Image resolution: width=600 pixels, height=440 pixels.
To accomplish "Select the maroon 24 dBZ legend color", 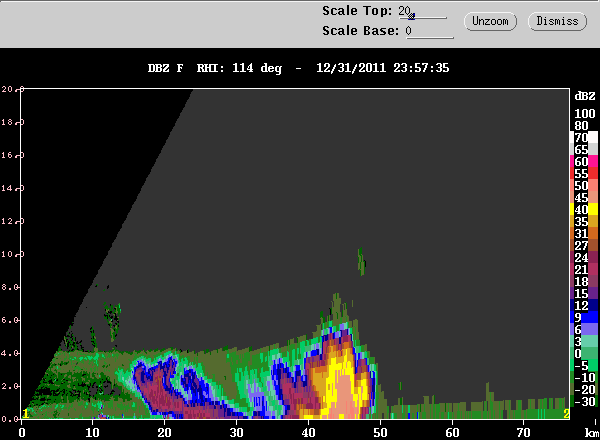I will pyautogui.click(x=593, y=257).
